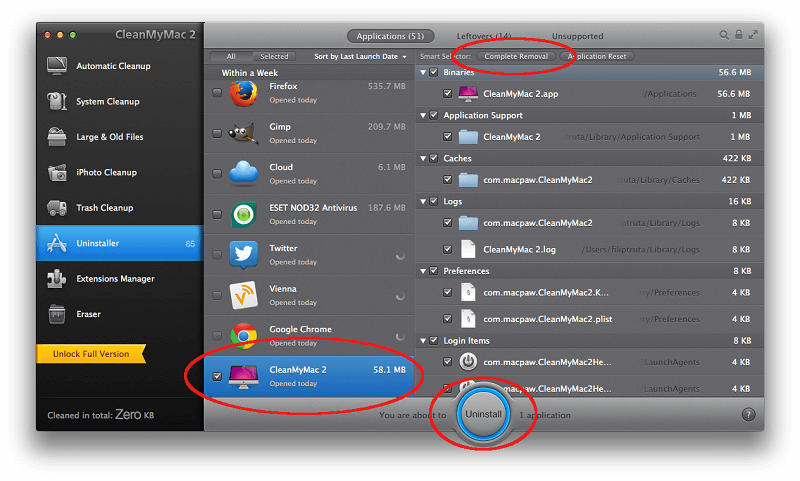Check the Cloud checkbox

pyautogui.click(x=217, y=174)
